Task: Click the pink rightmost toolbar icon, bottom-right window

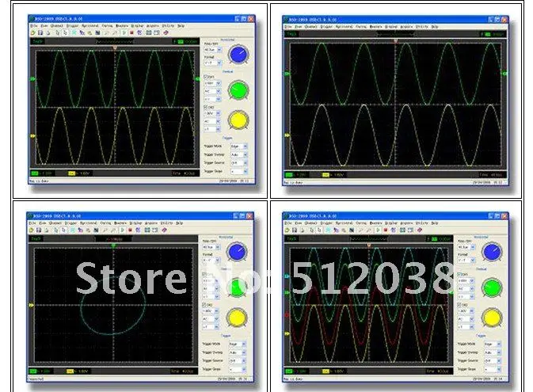Action: tap(420, 230)
